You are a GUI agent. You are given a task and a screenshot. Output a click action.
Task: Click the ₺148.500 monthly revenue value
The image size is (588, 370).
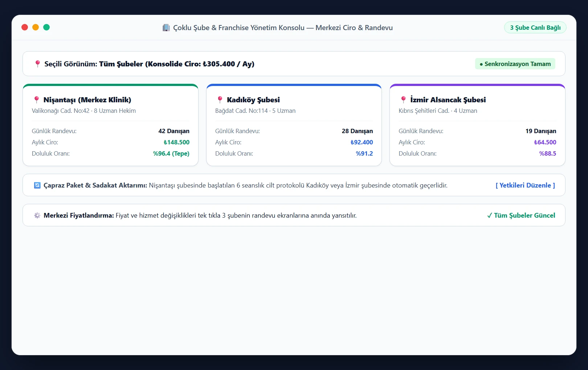[176, 142]
